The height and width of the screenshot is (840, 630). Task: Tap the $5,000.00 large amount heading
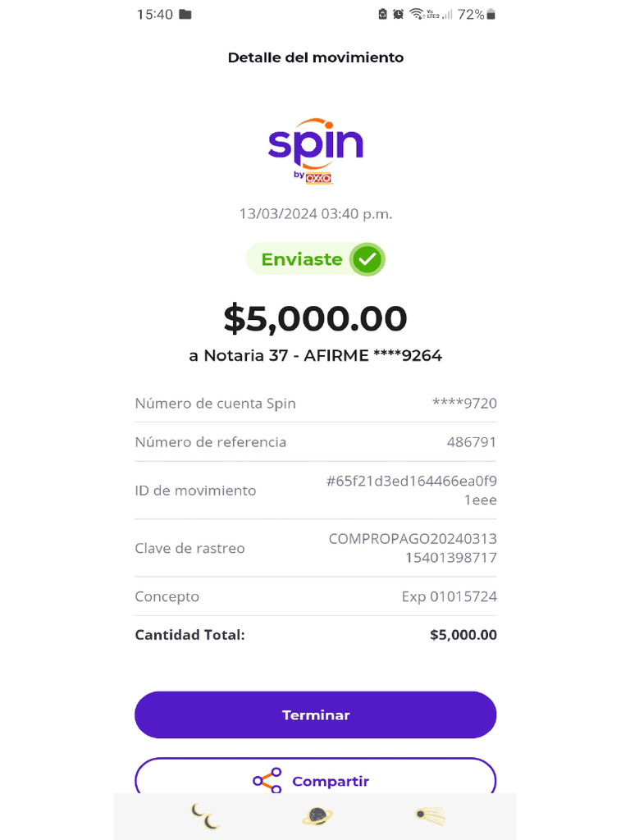pos(315,319)
